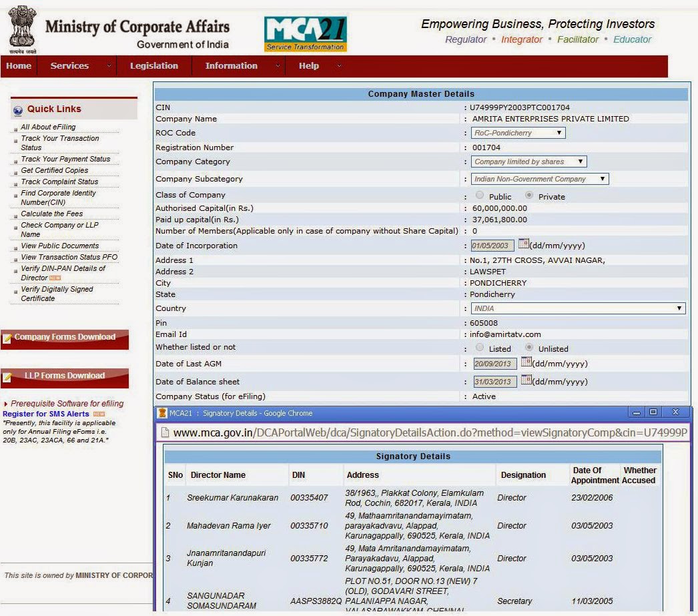Click the Date of Balance sheet field 31/03/2013

coord(495,382)
